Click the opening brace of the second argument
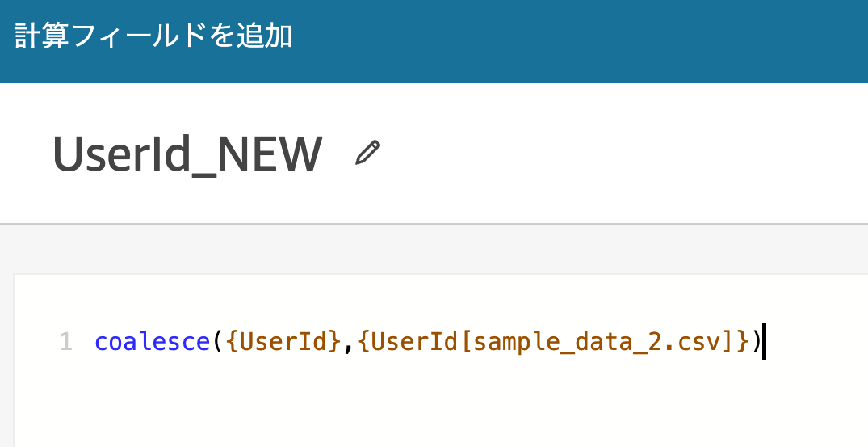This screenshot has height=447, width=868. [x=363, y=342]
